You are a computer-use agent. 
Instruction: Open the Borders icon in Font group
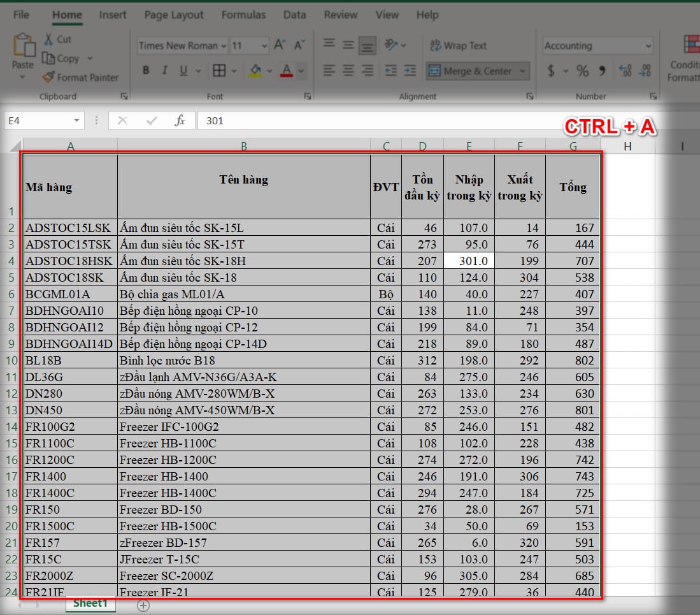pyautogui.click(x=219, y=71)
